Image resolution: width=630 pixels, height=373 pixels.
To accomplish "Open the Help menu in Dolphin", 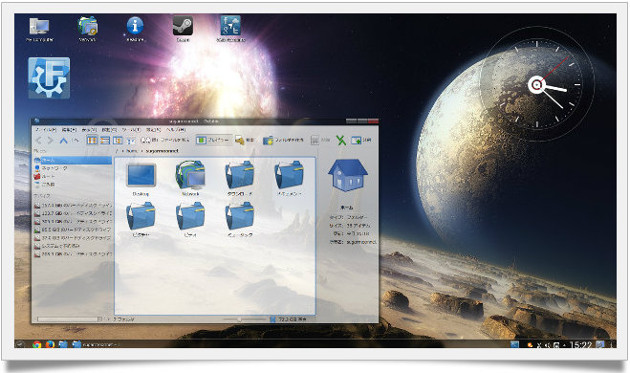I will tap(175, 130).
